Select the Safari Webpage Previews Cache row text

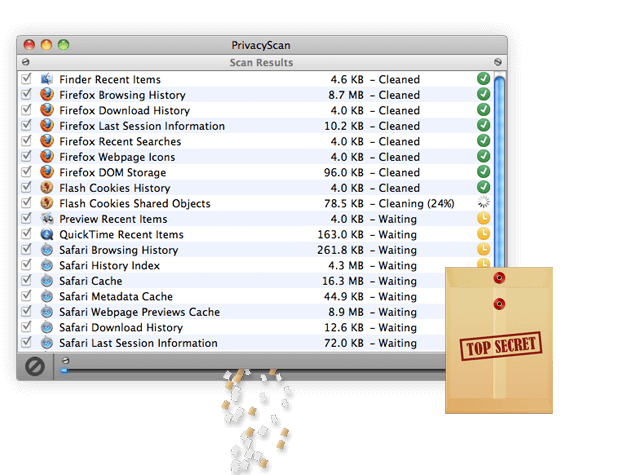pyautogui.click(x=139, y=312)
